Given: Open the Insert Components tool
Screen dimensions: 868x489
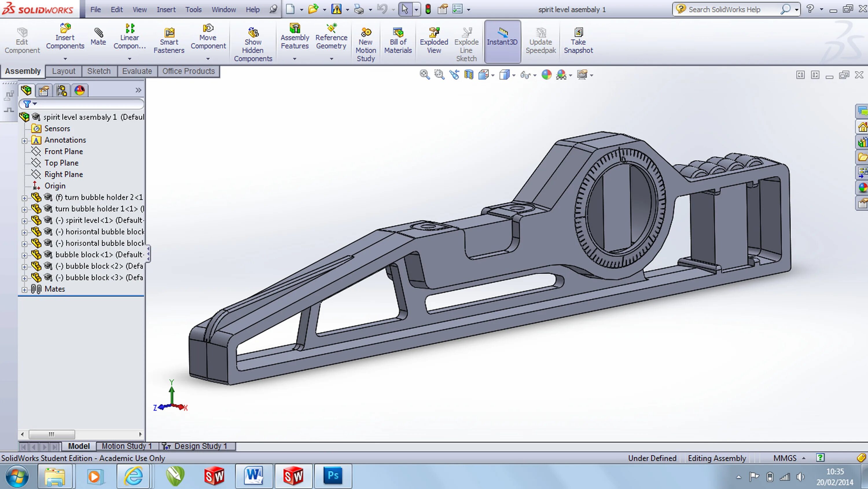Looking at the screenshot, I should coord(65,37).
